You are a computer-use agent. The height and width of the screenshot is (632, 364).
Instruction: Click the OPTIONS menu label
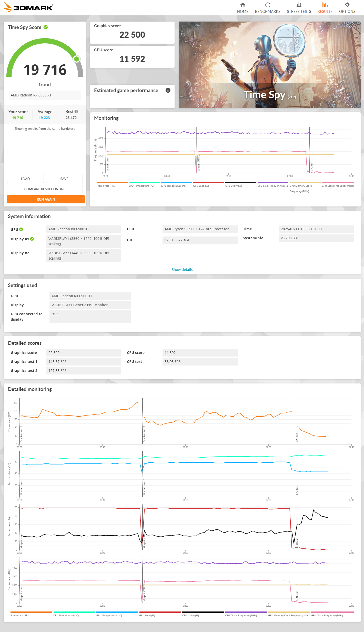pyautogui.click(x=347, y=12)
